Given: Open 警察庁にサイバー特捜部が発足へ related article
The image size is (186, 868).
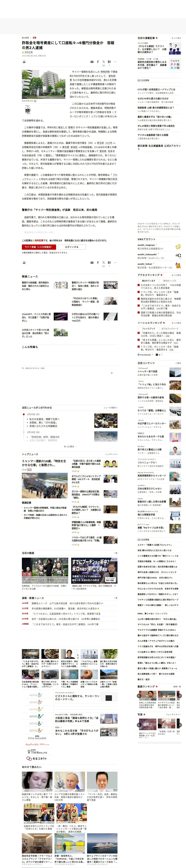Looking at the screenshot, I should click(x=85, y=286).
